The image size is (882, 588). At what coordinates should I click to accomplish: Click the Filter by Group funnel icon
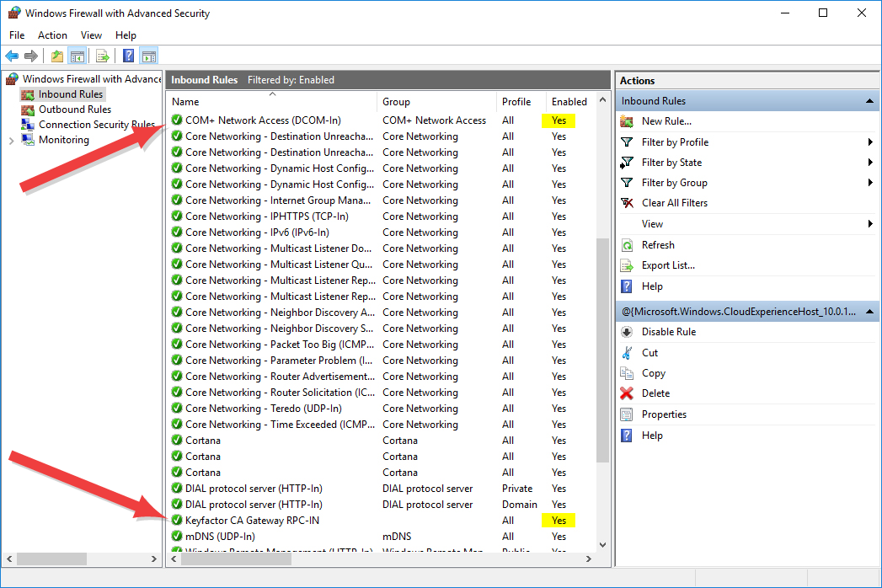(x=627, y=182)
